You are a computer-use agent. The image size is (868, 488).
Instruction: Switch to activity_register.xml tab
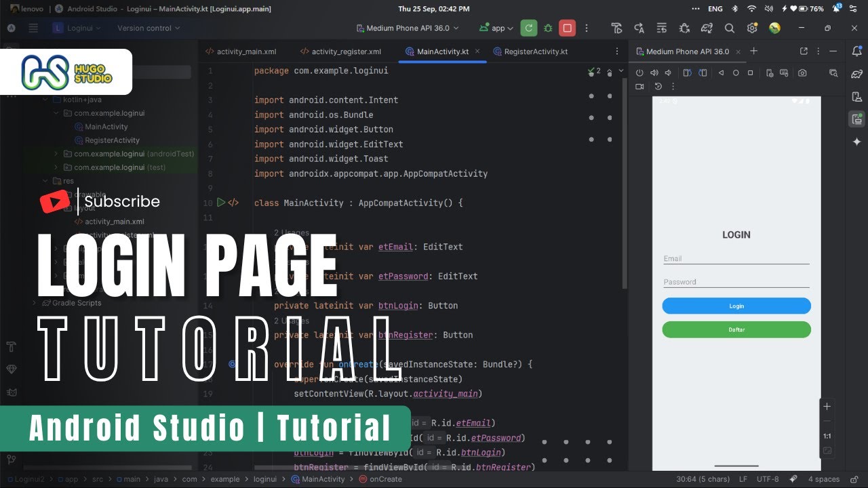[340, 52]
